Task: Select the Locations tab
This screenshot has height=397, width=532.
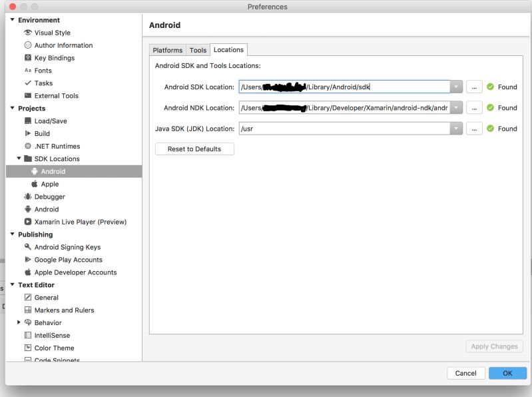Action: (228, 50)
